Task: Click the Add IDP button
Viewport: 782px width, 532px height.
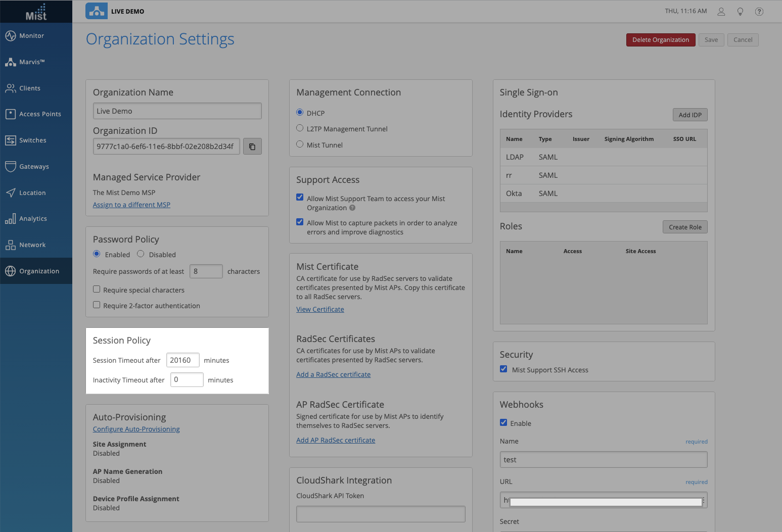Action: pos(689,115)
